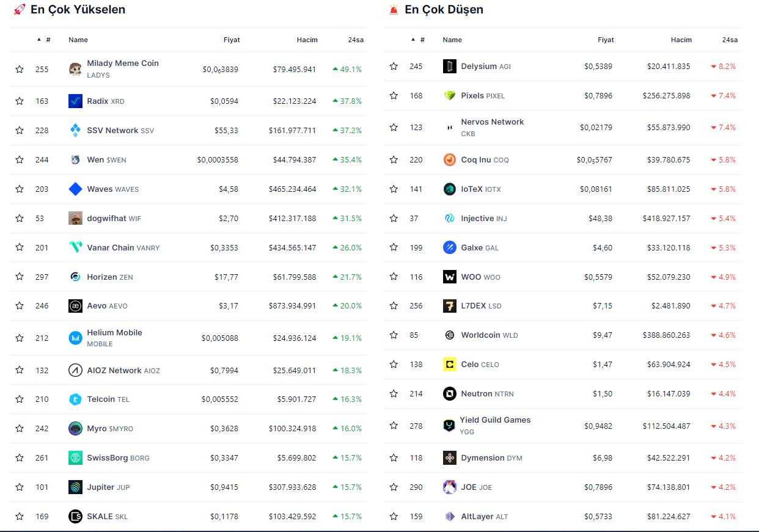Click the Pixels green gem icon
759x532 pixels.
(x=449, y=96)
